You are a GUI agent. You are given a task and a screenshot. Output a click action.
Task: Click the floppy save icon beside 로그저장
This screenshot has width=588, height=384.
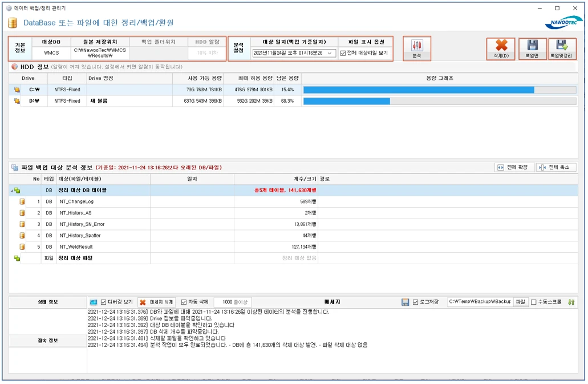405,302
